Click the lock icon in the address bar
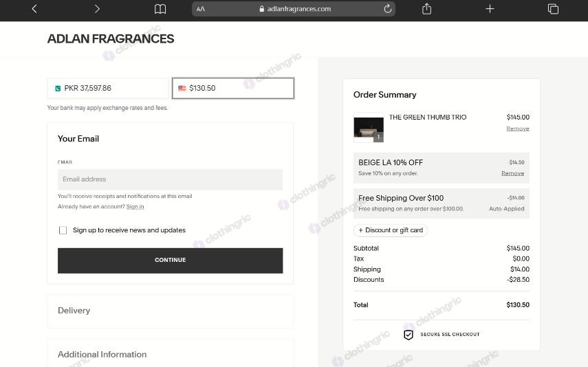This screenshot has height=367, width=588. 262,9
